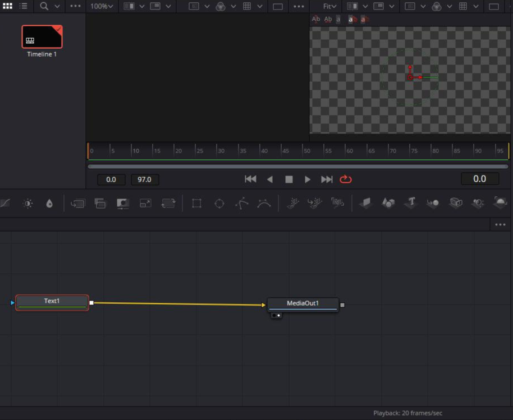Viewport: 513px width, 420px height.
Task: Click the time ruler scroll bar
Action: click(297, 167)
